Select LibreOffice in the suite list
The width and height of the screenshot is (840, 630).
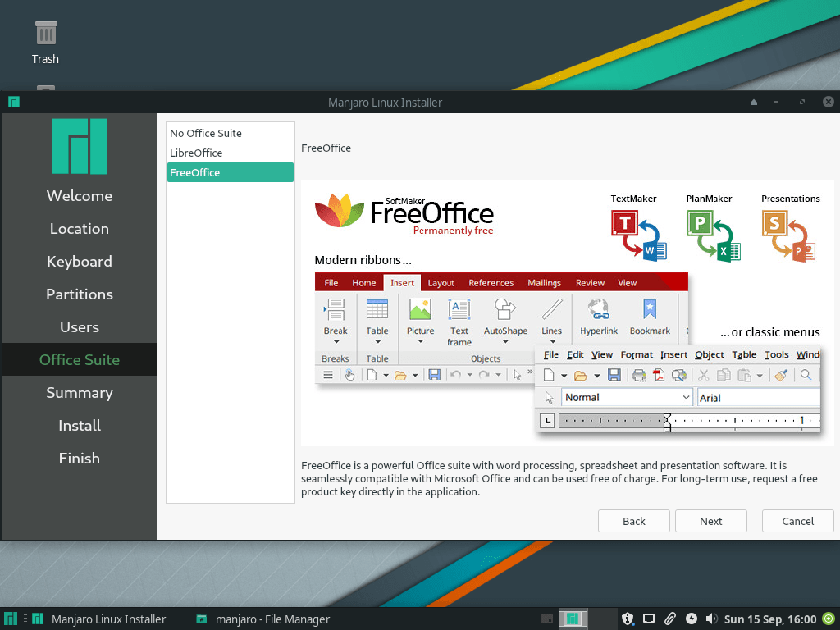pos(230,153)
